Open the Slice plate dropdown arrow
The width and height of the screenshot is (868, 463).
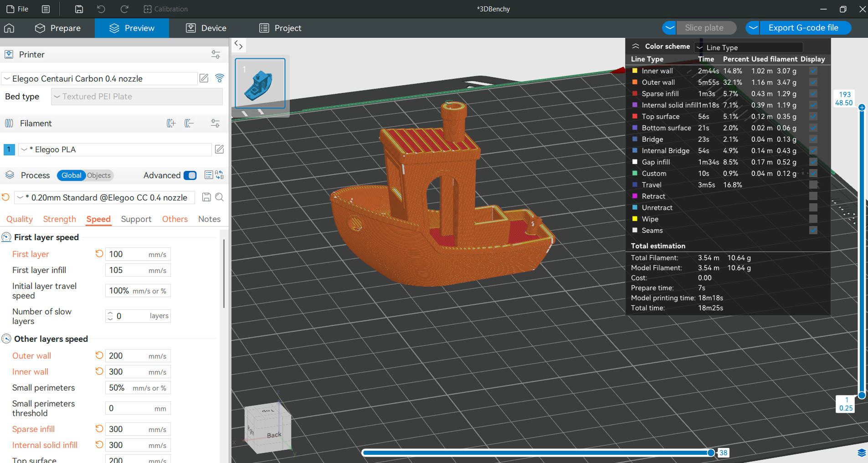[669, 28]
